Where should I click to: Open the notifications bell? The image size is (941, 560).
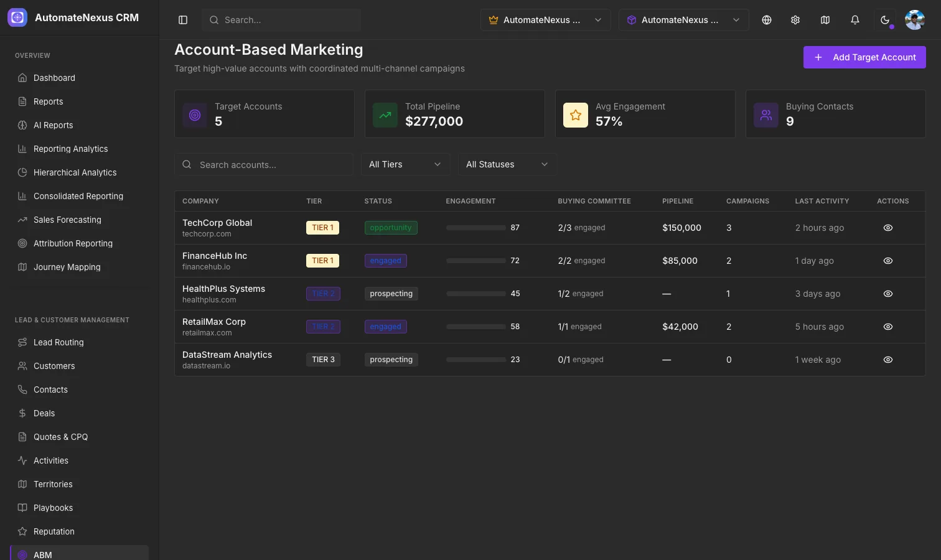coord(855,20)
